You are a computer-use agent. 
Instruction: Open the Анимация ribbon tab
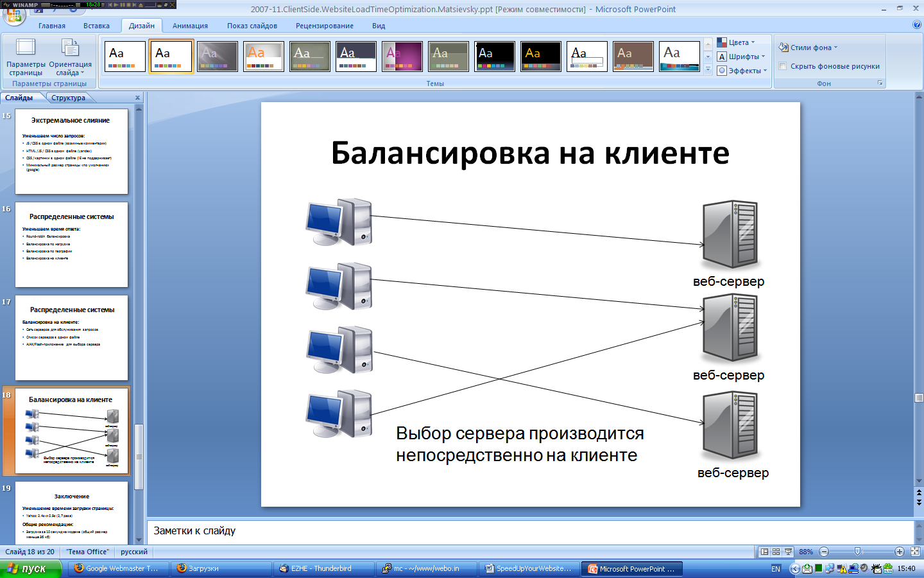click(x=190, y=26)
